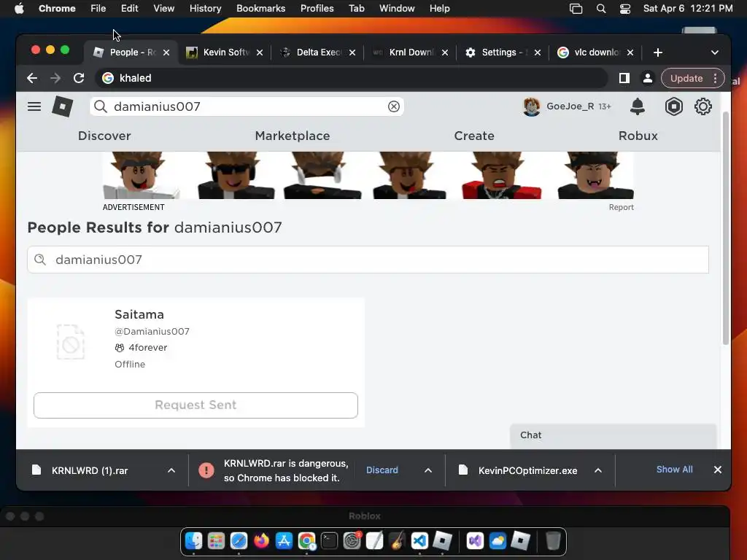Close the vlc download tab
Viewport: 747px width, 560px height.
click(x=630, y=52)
